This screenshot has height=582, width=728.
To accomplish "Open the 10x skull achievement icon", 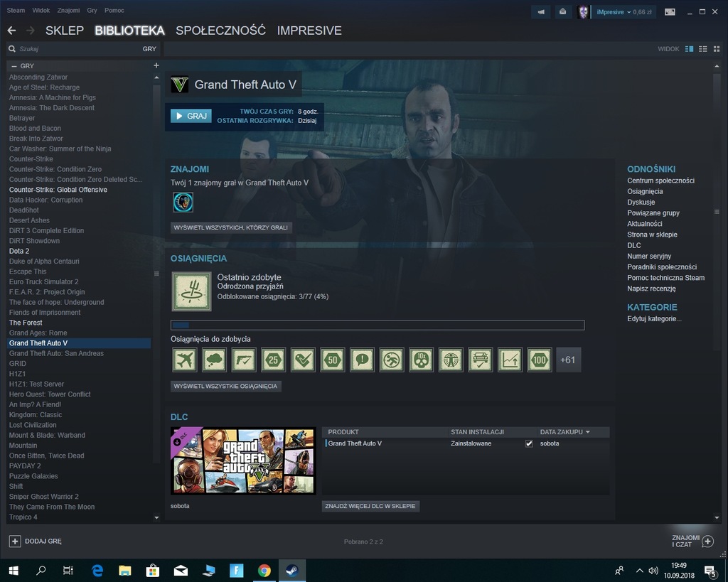I will click(x=421, y=360).
